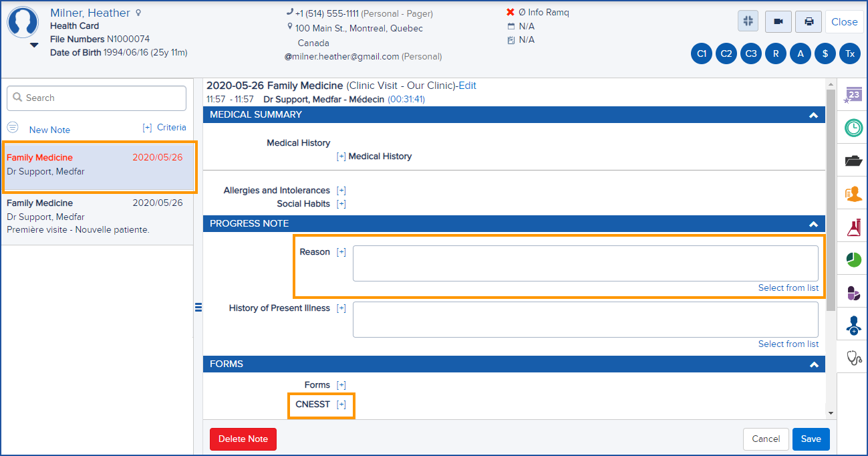Open the printing icon at top right
The image size is (868, 456).
pos(808,21)
